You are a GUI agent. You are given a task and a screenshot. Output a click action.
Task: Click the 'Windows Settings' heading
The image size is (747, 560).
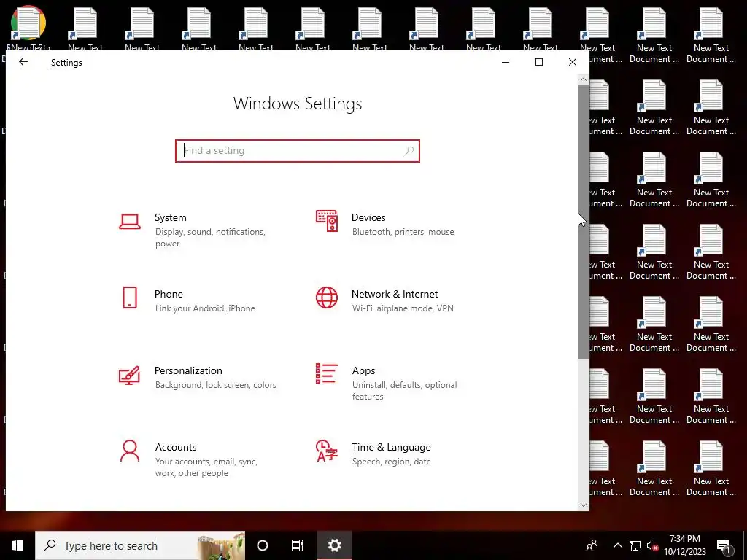pyautogui.click(x=298, y=104)
